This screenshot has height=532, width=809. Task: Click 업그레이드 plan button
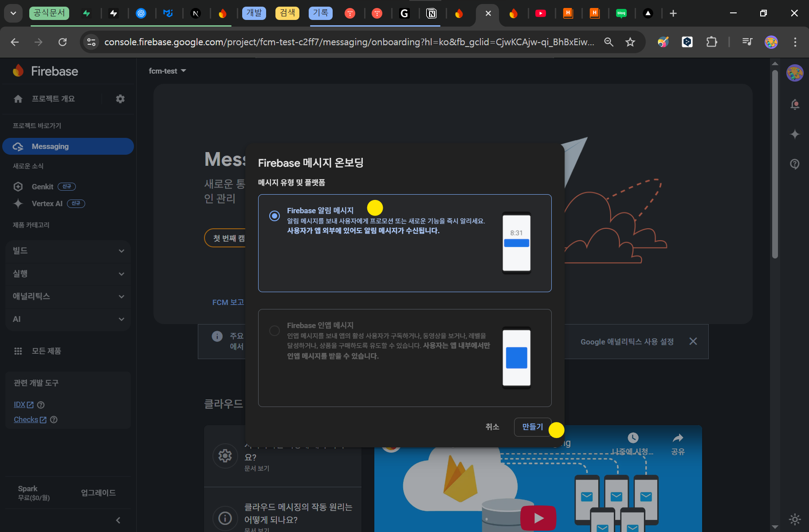coord(98,493)
